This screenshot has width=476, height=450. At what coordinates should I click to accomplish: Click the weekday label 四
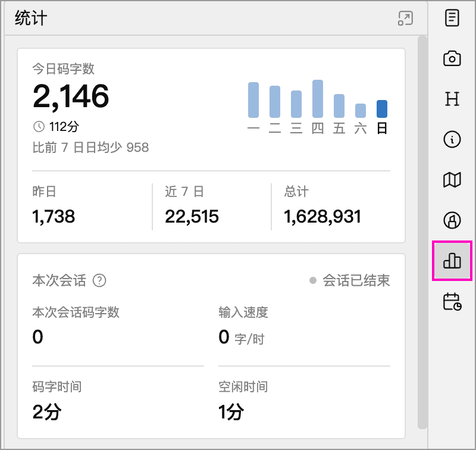tap(318, 128)
